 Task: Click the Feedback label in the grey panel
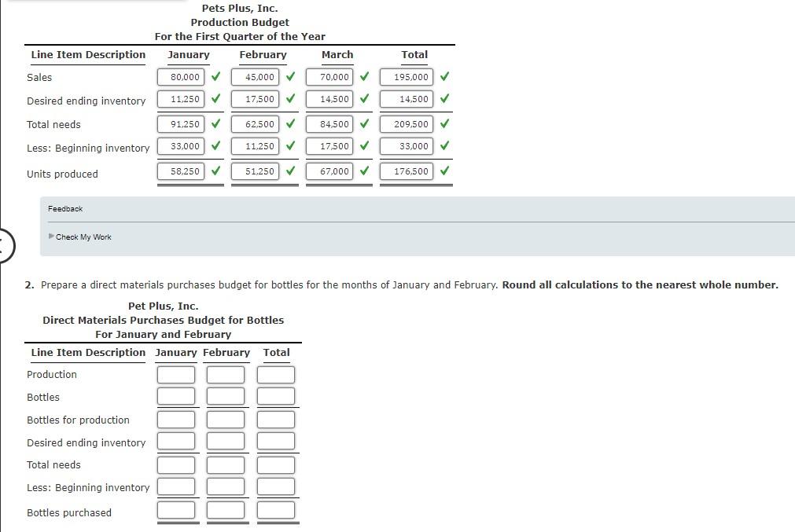[x=65, y=209]
